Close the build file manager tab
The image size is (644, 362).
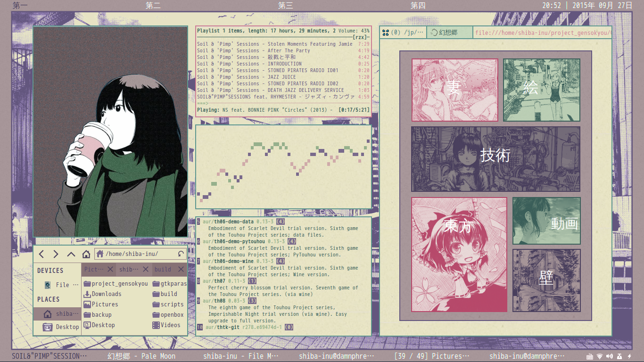181,269
